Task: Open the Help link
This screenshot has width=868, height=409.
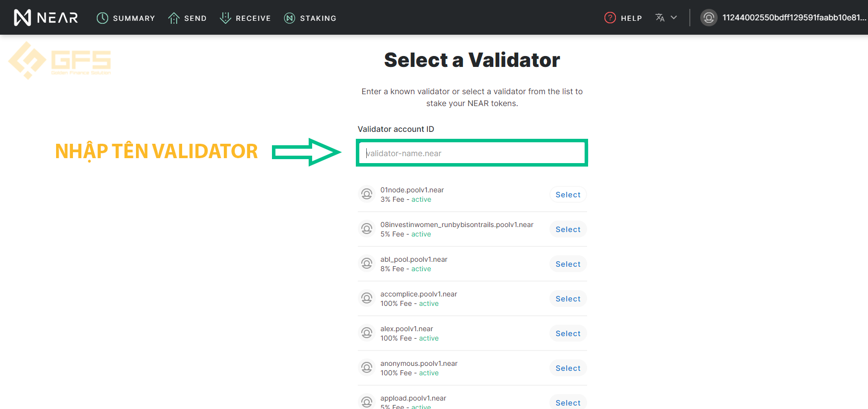Action: [623, 18]
